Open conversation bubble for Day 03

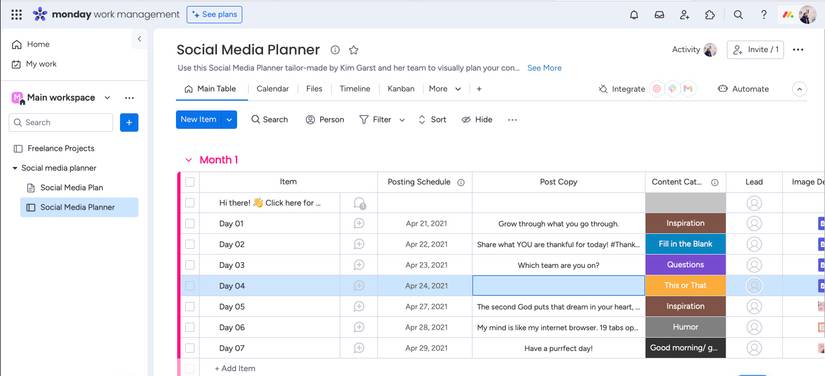[359, 265]
